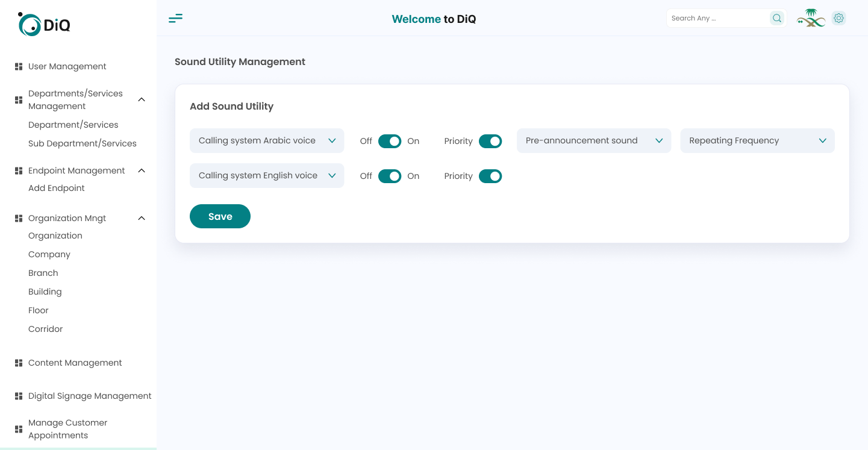Click the Content Management grid icon

point(19,363)
